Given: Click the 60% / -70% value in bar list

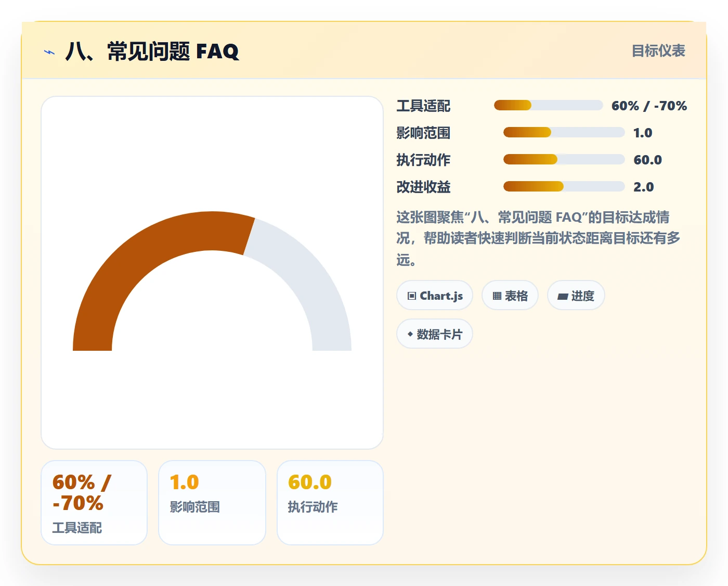Looking at the screenshot, I should click(x=649, y=106).
